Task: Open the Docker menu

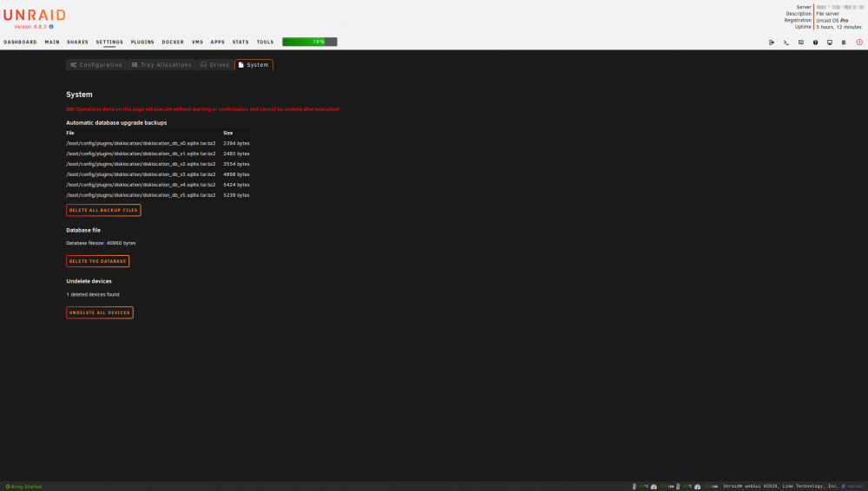Action: (x=173, y=42)
